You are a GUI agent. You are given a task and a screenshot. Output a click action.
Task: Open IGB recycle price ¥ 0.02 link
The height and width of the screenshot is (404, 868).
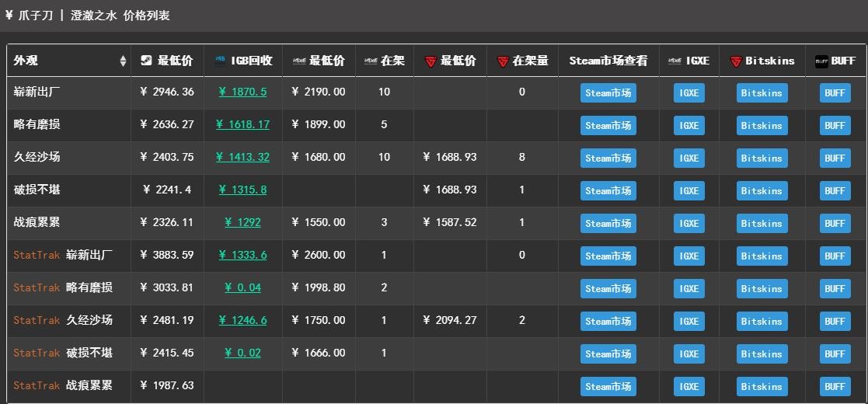[x=242, y=353]
